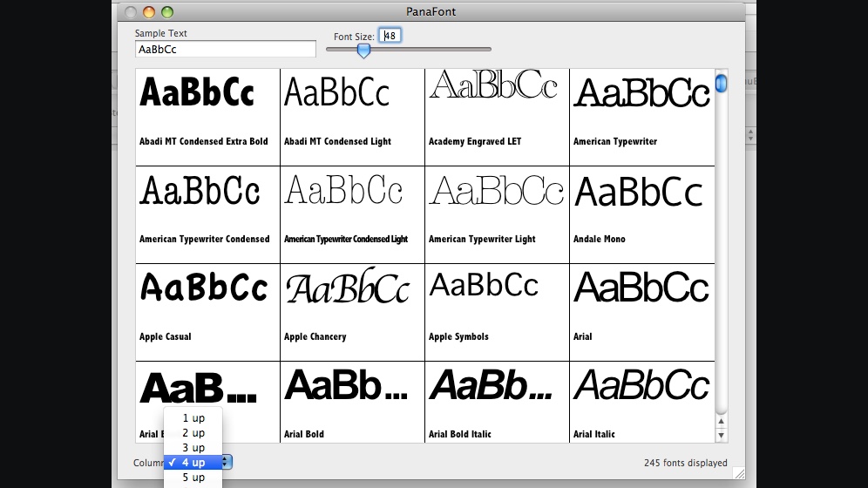Click the Apple Chancery label
Viewport: 868px width, 488px height.
315,337
